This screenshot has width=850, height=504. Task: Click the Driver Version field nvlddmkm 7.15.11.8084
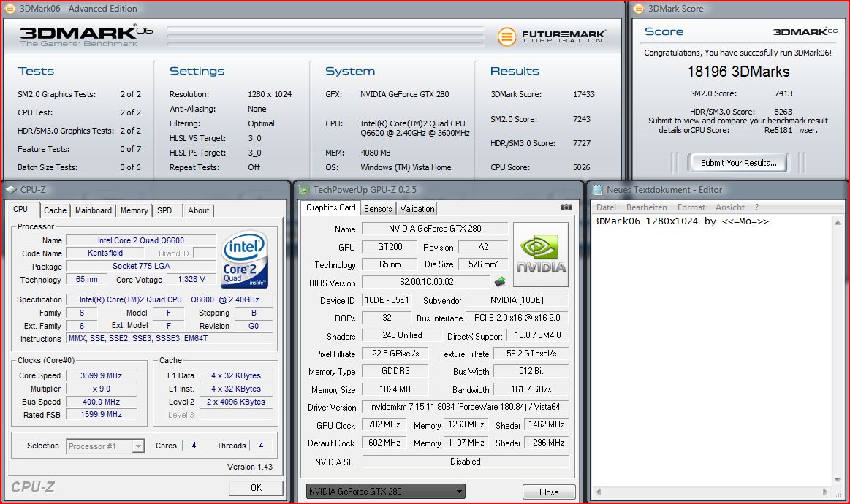point(465,406)
